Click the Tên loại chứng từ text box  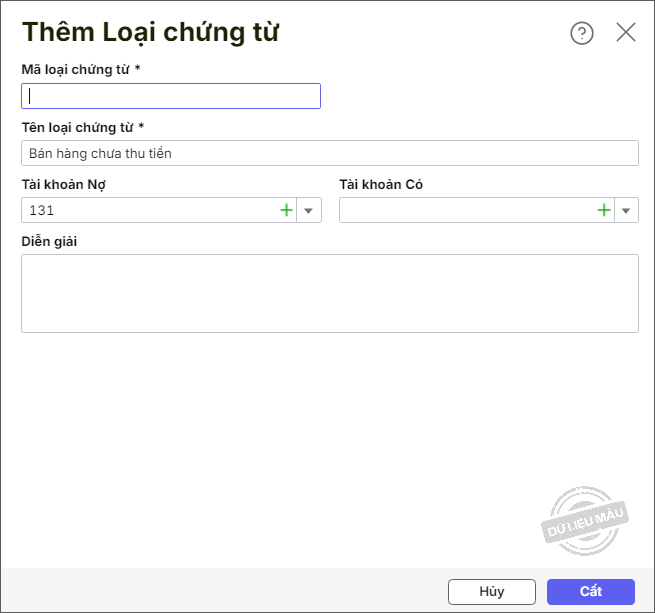[329, 153]
